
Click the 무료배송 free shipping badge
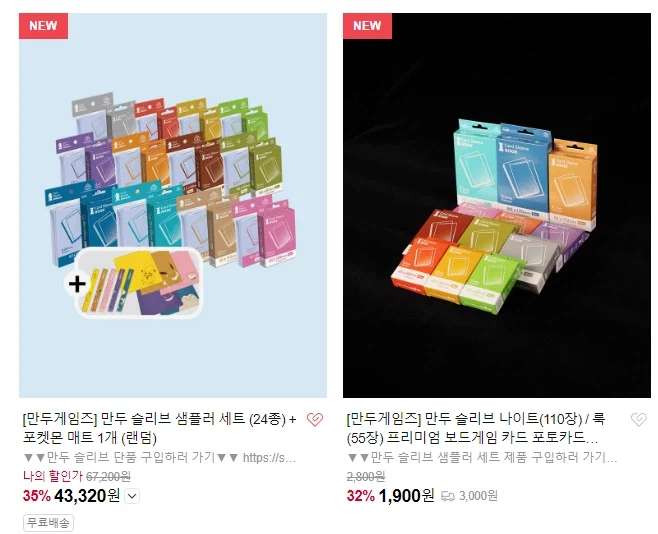coord(48,523)
